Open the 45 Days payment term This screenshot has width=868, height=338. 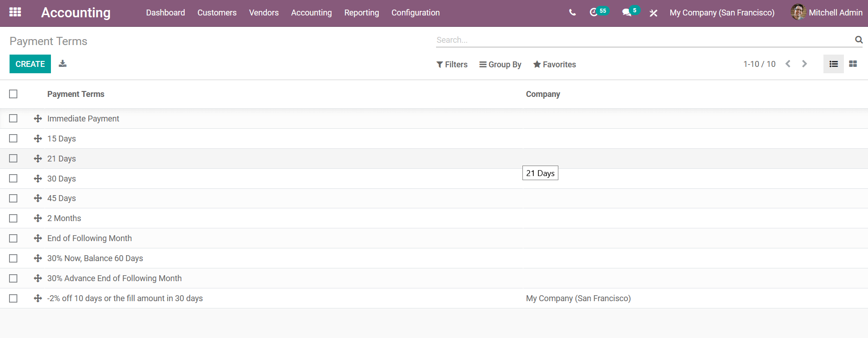coord(61,198)
